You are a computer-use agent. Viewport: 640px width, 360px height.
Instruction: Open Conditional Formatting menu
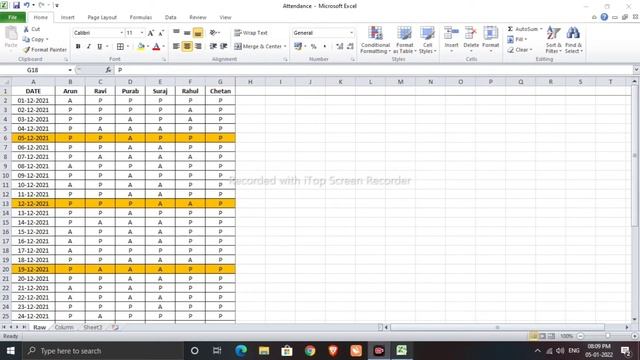tap(376, 40)
